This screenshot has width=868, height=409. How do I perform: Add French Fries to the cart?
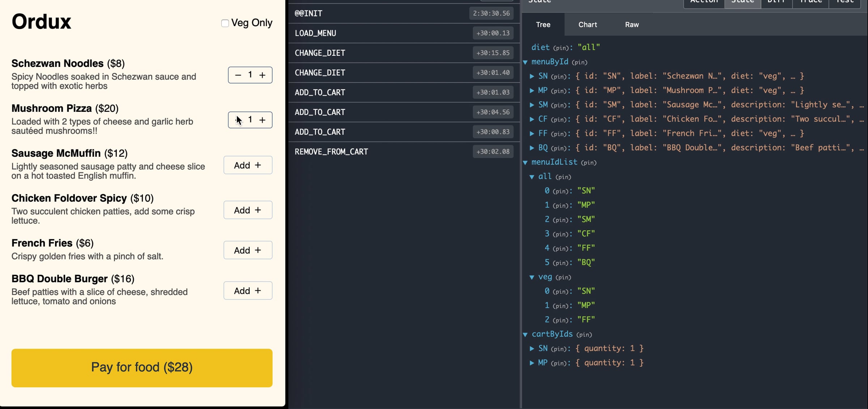pos(248,250)
